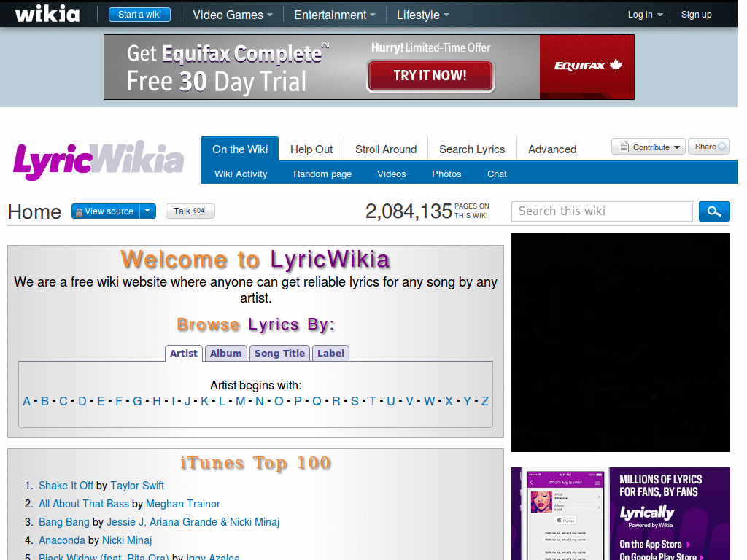Click the Equifax logo in the banner

point(587,66)
